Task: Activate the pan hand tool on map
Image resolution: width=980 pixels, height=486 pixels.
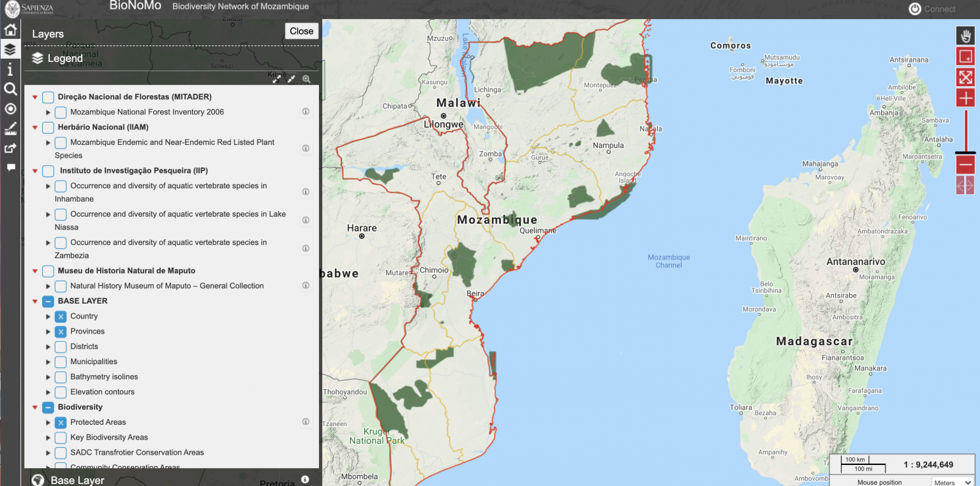Action: pos(965,36)
